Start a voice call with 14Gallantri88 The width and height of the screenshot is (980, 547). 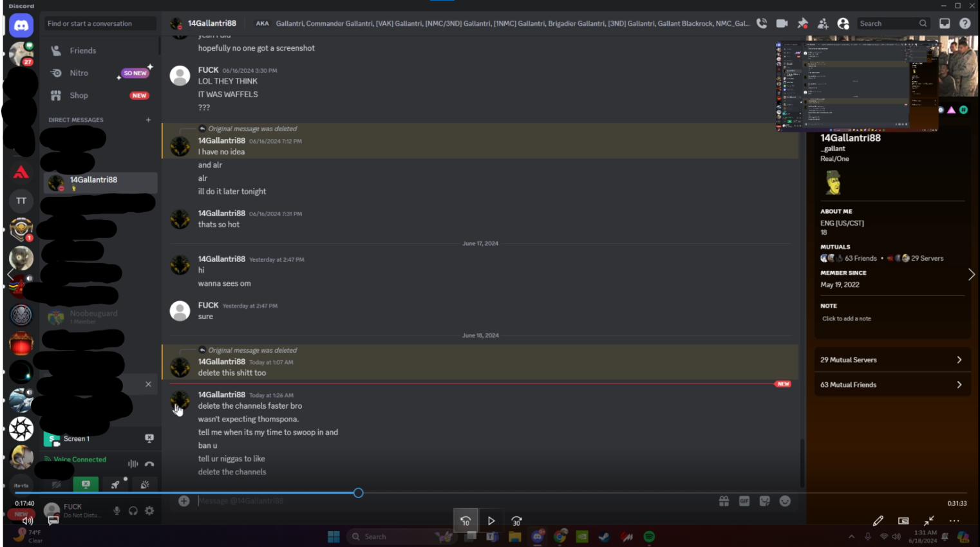click(762, 23)
